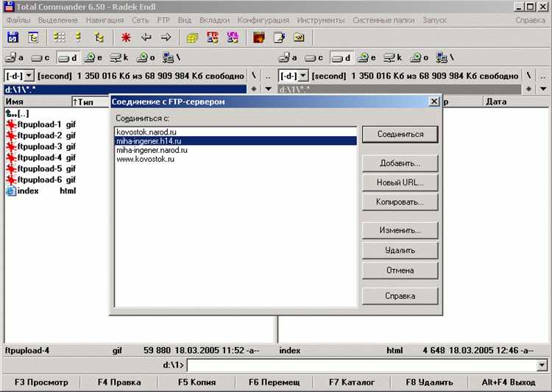Click the Новый URL... button

(x=400, y=182)
